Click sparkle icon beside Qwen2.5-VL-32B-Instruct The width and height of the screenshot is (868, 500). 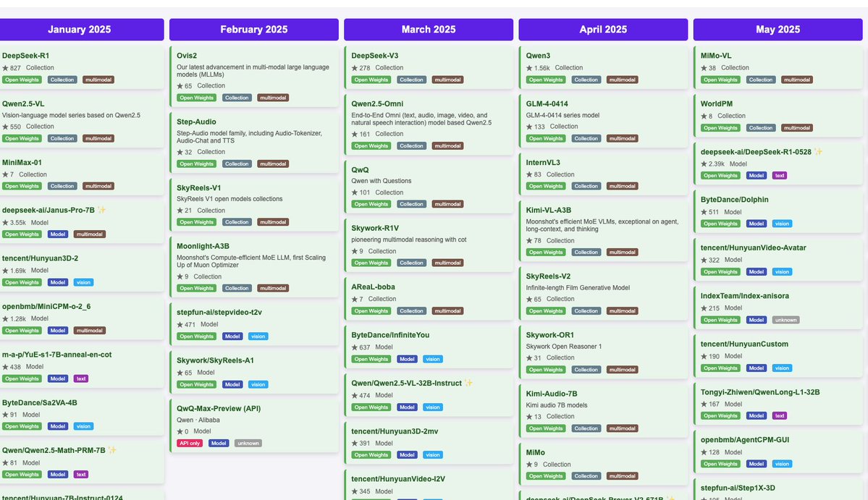coord(468,384)
